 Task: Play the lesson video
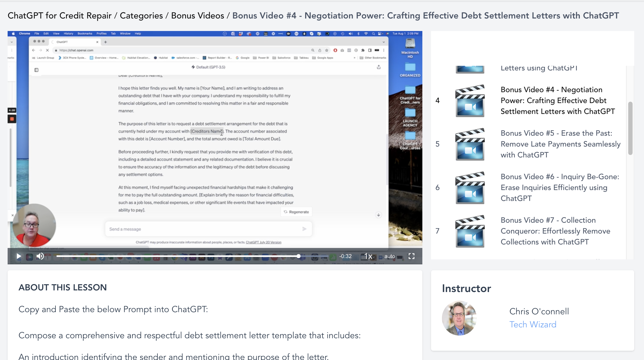(x=18, y=256)
